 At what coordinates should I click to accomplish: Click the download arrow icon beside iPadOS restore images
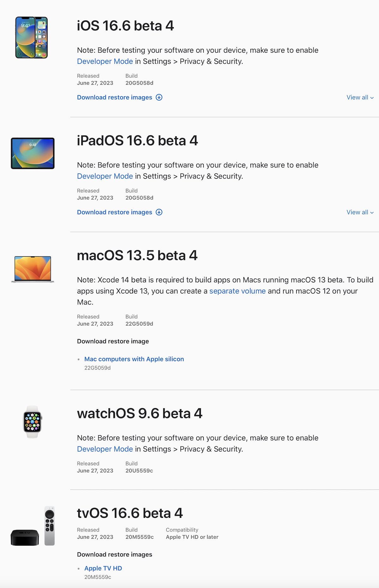[x=160, y=212]
